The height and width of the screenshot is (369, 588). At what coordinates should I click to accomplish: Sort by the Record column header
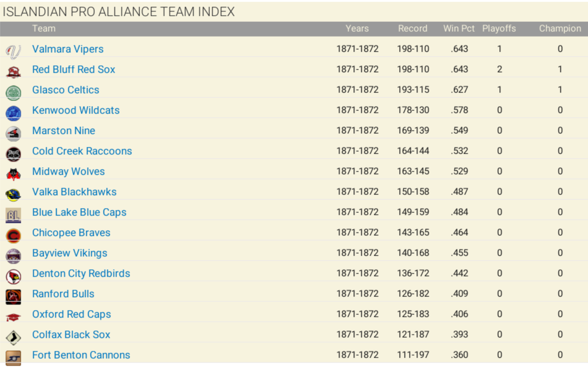coord(412,28)
